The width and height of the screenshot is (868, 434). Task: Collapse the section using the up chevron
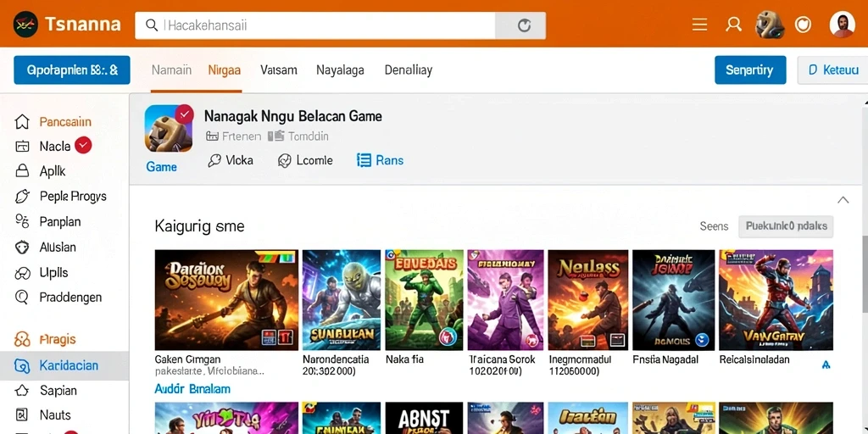843,200
